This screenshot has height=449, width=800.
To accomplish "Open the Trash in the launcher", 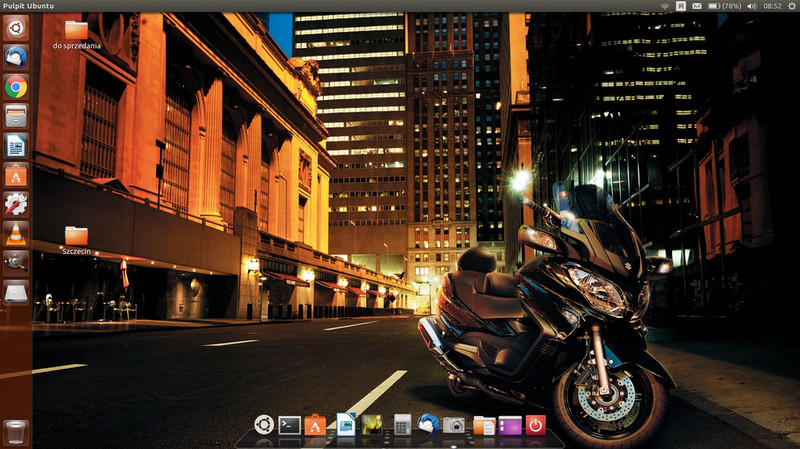I will 15,432.
